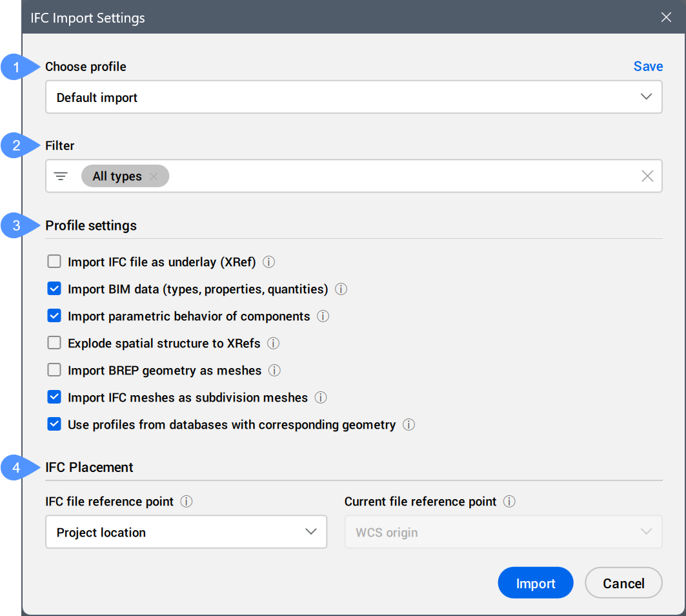This screenshot has height=616, width=686.
Task: Open the Choose profile dropdown
Action: tap(354, 98)
